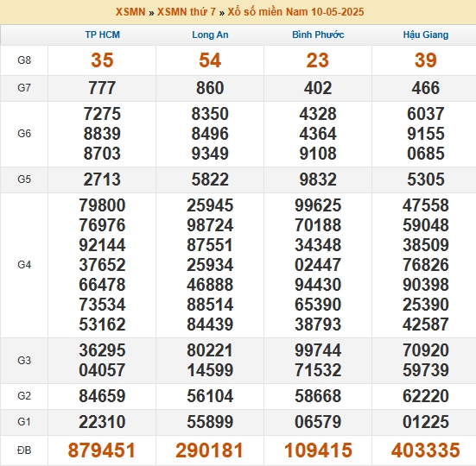Select the G3 row label
This screenshot has height=466, width=476.
(24, 360)
